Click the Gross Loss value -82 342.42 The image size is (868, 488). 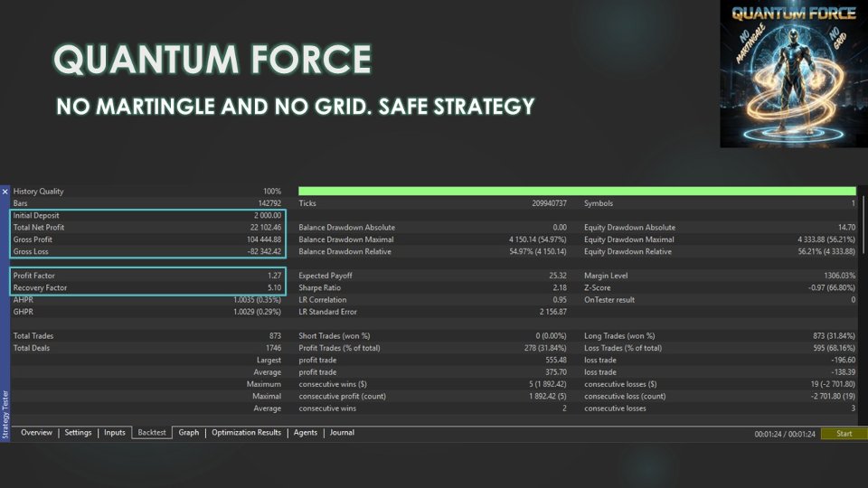(264, 252)
